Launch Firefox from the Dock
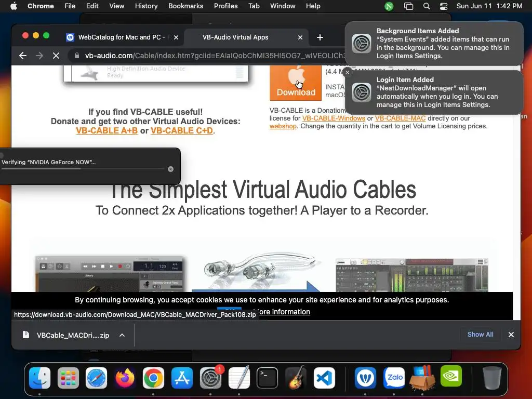Image resolution: width=532 pixels, height=399 pixels. [x=125, y=378]
